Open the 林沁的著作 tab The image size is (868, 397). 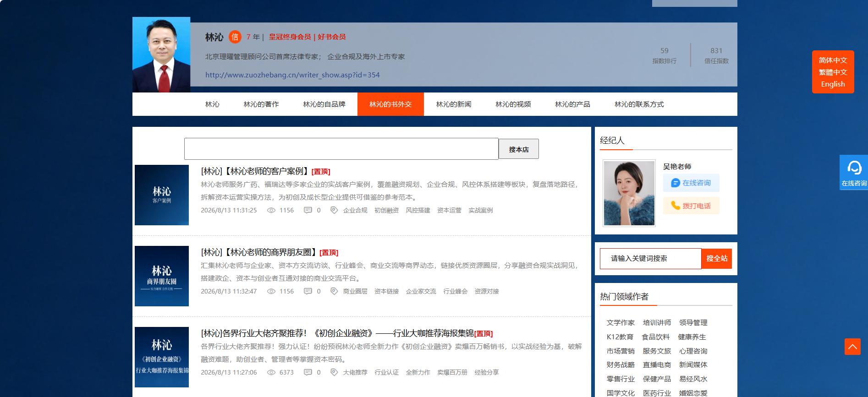coord(261,104)
